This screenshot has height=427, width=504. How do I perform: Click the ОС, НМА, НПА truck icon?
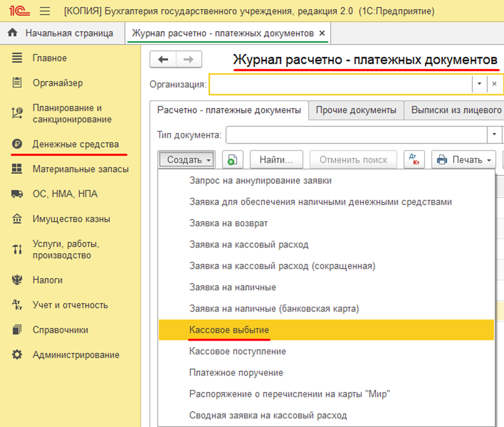(x=17, y=194)
